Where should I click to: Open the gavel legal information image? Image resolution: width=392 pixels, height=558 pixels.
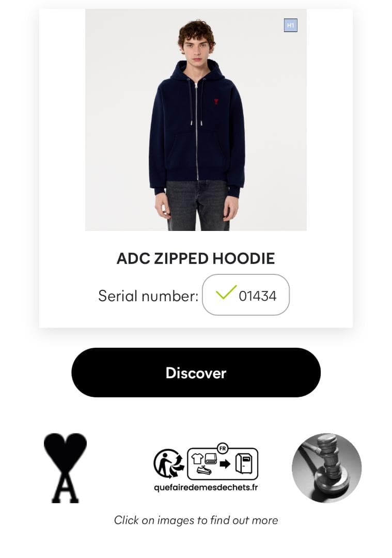pyautogui.click(x=326, y=468)
